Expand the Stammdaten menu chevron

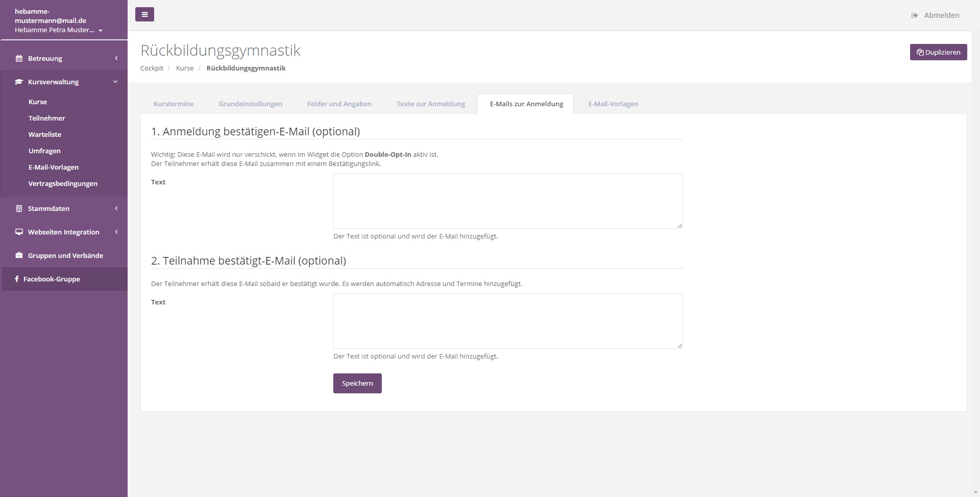[x=116, y=208]
